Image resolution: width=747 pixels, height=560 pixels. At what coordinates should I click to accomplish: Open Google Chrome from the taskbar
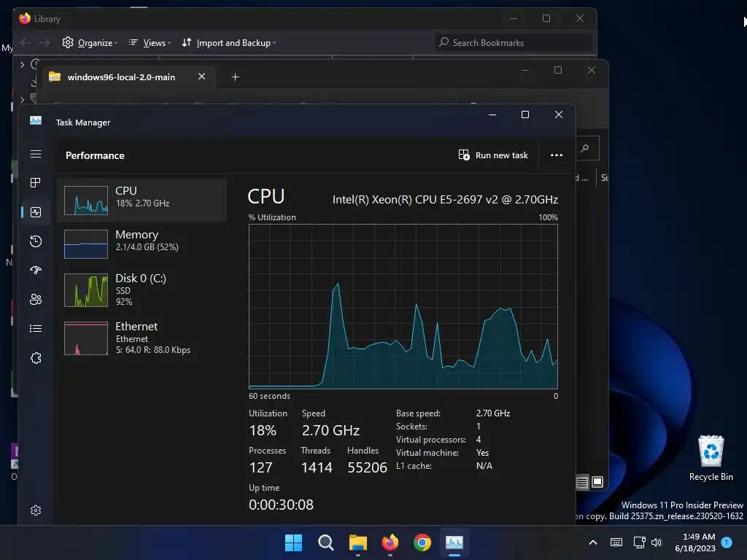point(422,542)
